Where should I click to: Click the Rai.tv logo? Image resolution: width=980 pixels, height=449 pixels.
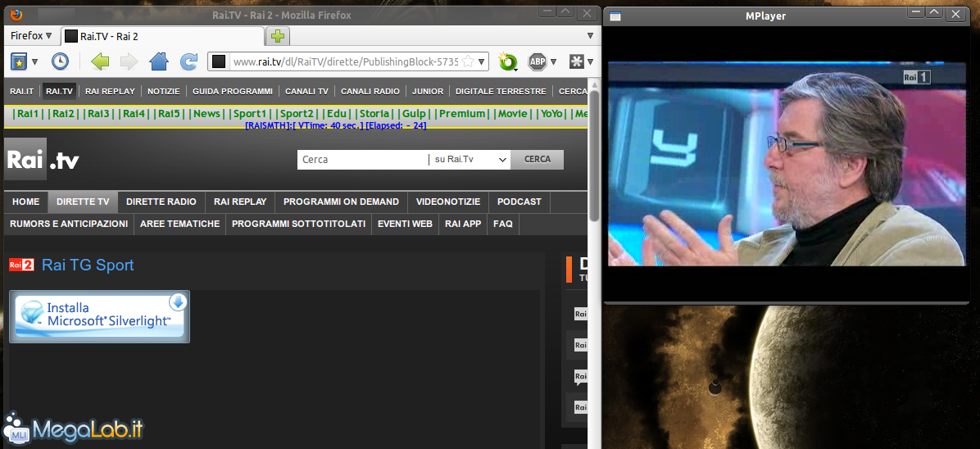[42, 161]
